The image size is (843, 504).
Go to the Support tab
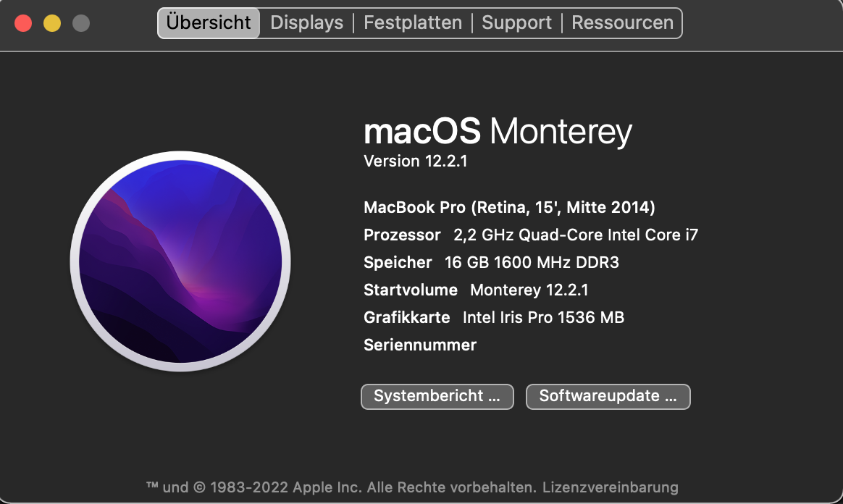(x=517, y=22)
